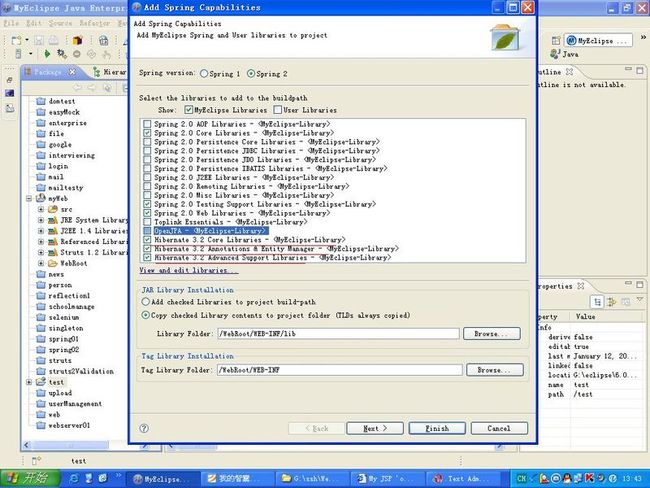Select Copy checked Library contents to project folder
Screen dimensions: 650x488
[146, 315]
